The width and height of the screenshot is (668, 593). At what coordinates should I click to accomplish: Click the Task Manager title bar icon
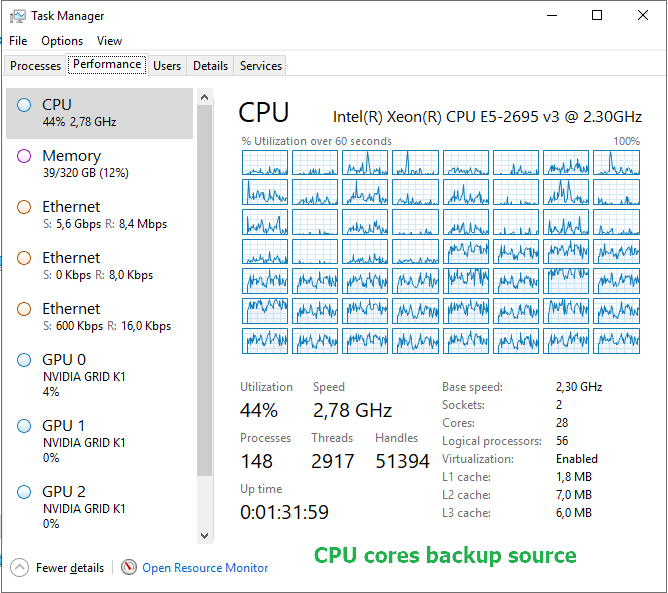coord(17,16)
